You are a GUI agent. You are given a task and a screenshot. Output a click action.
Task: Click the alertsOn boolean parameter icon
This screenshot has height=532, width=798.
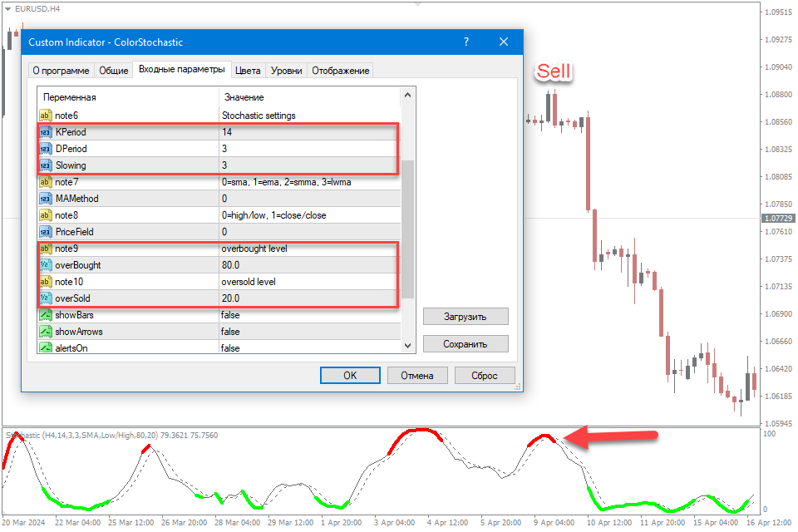(x=46, y=347)
